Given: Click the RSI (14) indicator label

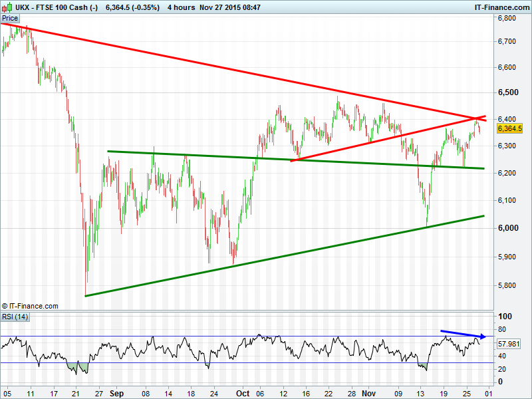Looking at the screenshot, I should pos(15,317).
